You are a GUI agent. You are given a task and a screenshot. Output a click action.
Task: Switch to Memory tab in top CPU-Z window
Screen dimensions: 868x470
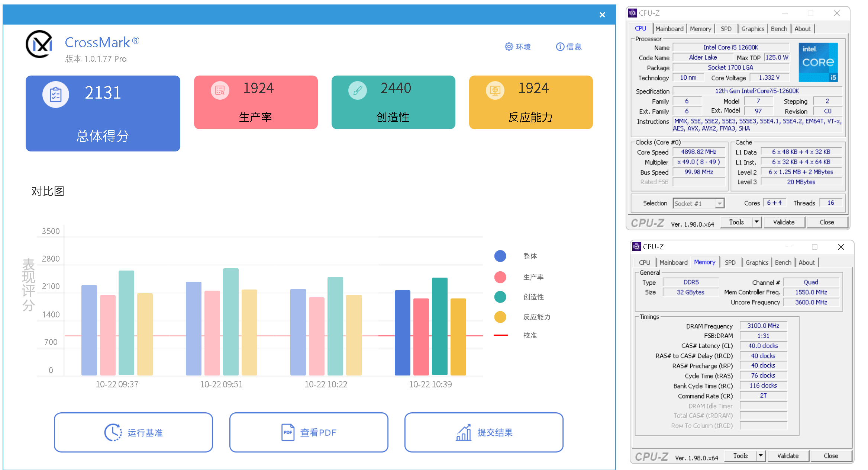[x=701, y=29]
